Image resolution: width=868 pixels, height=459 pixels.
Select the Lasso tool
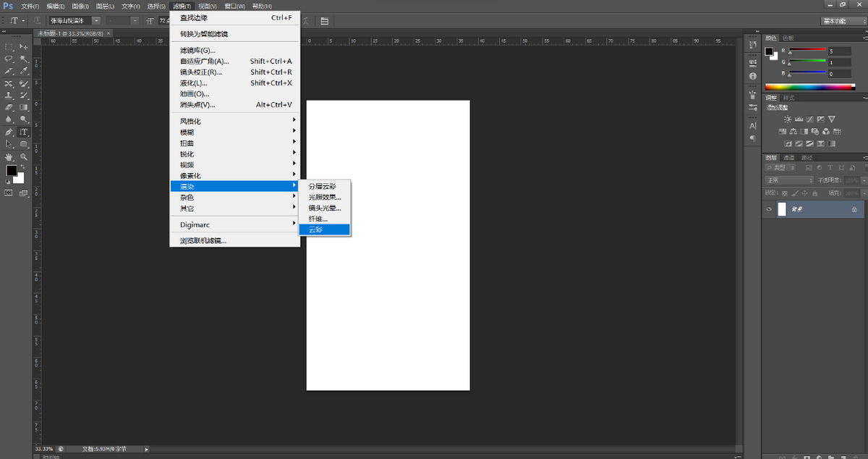(9, 59)
